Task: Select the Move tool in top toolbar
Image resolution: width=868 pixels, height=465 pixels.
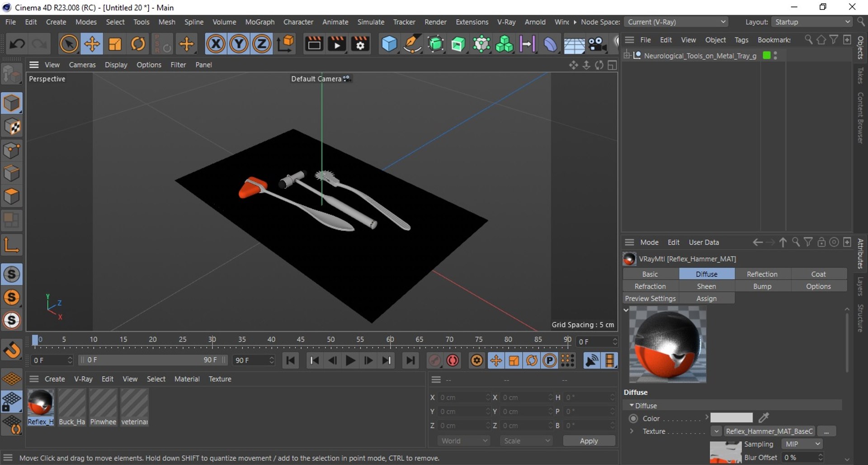Action: [x=92, y=44]
